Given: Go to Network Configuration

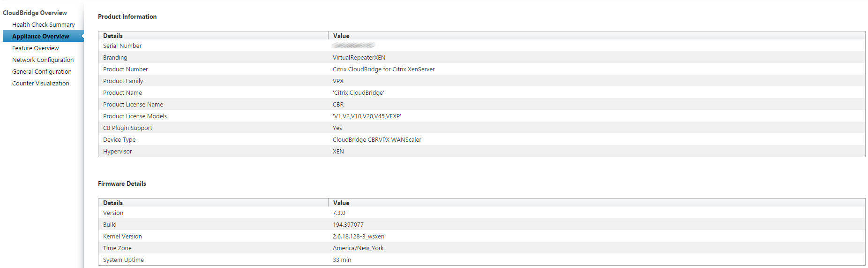Looking at the screenshot, I should 43,60.
